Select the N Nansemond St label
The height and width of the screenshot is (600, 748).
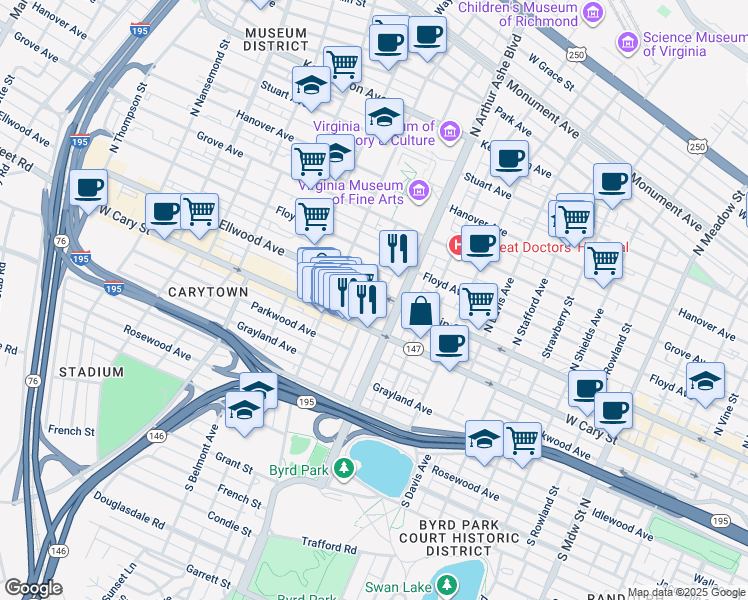[x=210, y=78]
